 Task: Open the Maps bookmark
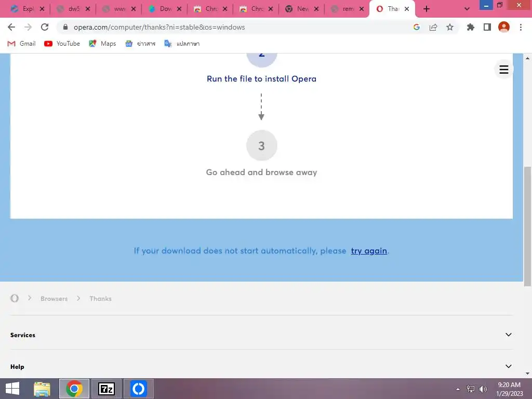(x=102, y=44)
